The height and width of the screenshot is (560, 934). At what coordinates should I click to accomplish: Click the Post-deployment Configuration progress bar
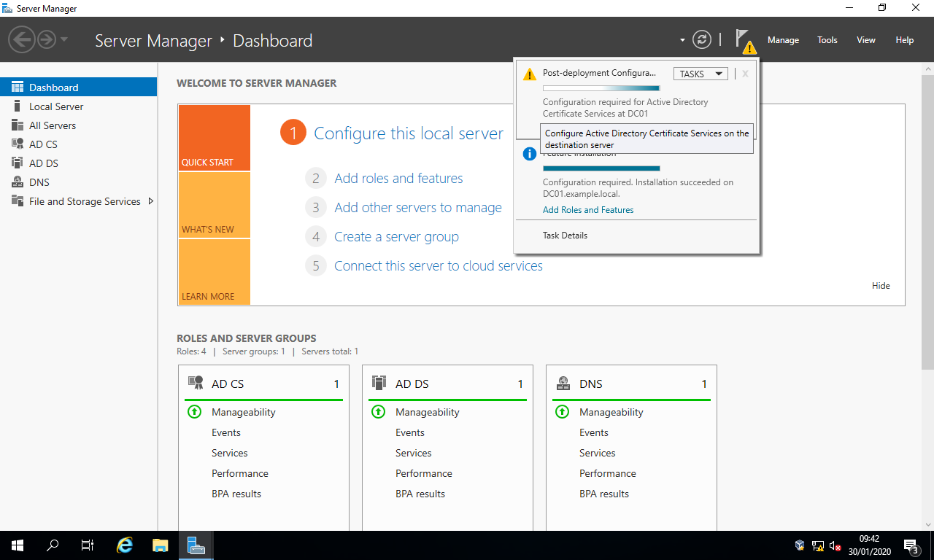[x=600, y=87]
